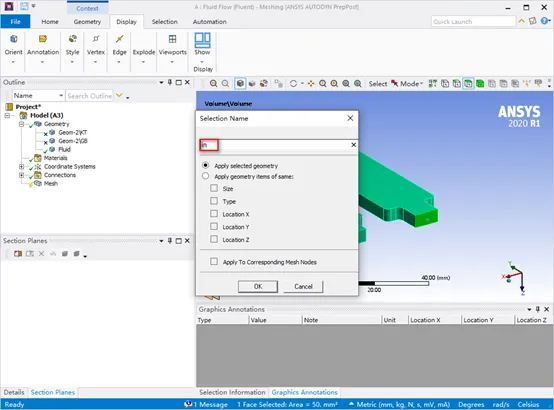Enable Apply To Corresponding Mesh Nodes
Screen dimensions: 554x410
pyautogui.click(x=214, y=262)
